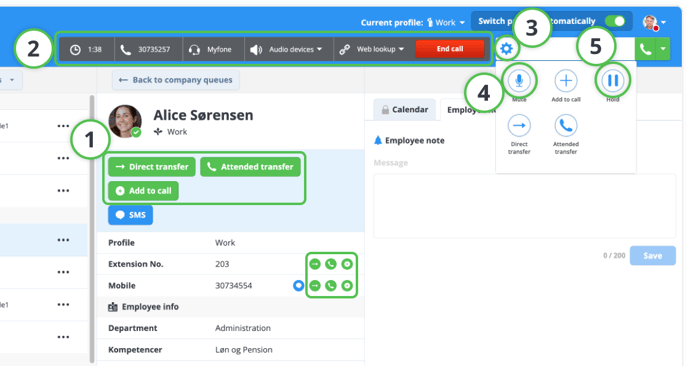Image resolution: width=688 pixels, height=366 pixels.
Task: Click the Work status under Alice Sørensen's name
Action: (171, 132)
